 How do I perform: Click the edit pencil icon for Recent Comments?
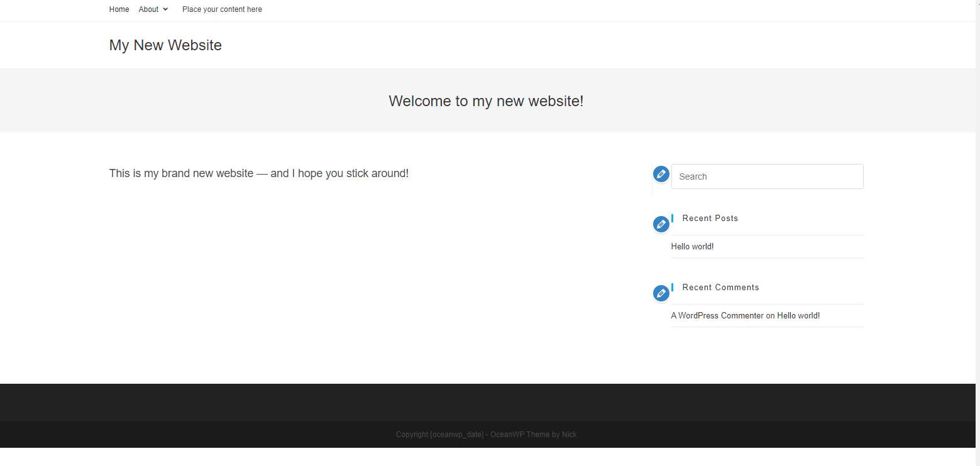pyautogui.click(x=661, y=293)
